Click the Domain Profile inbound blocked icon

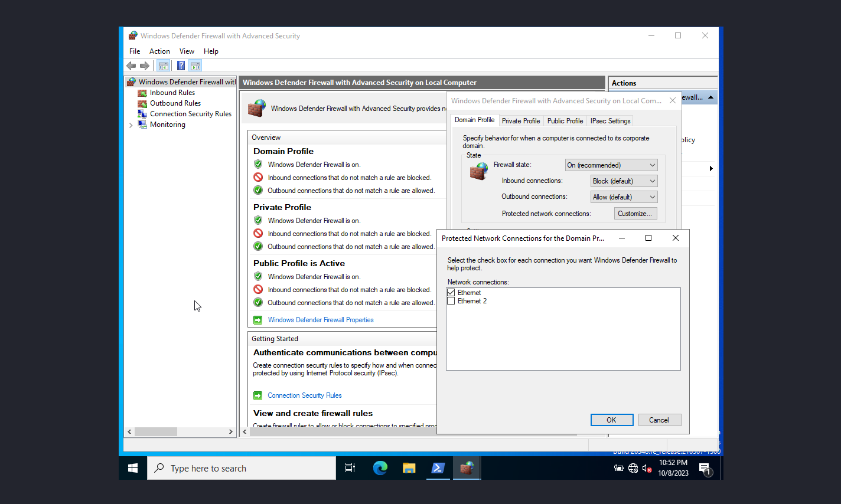tap(258, 178)
